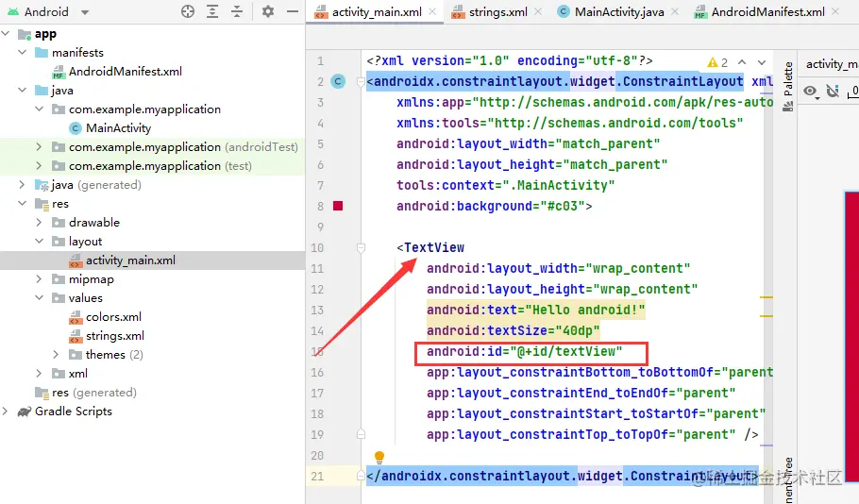
Task: Click the class gutter icon on line 2
Action: point(339,81)
